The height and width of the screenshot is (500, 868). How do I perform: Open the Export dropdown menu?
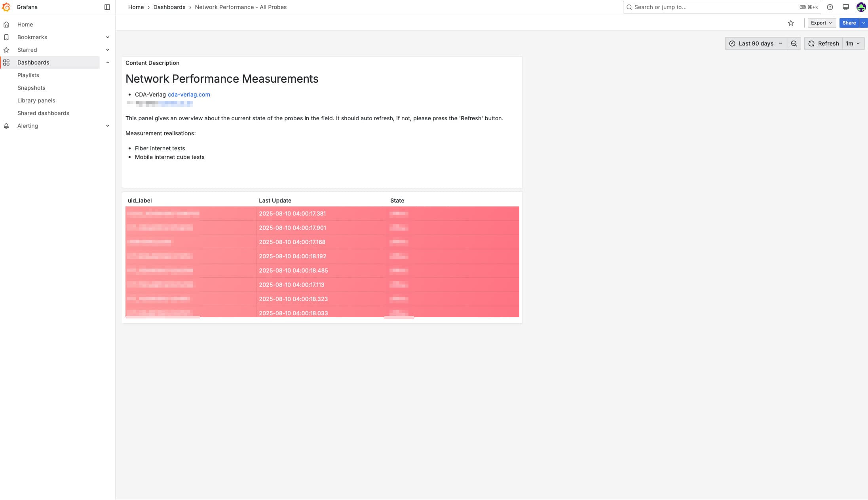click(x=821, y=23)
